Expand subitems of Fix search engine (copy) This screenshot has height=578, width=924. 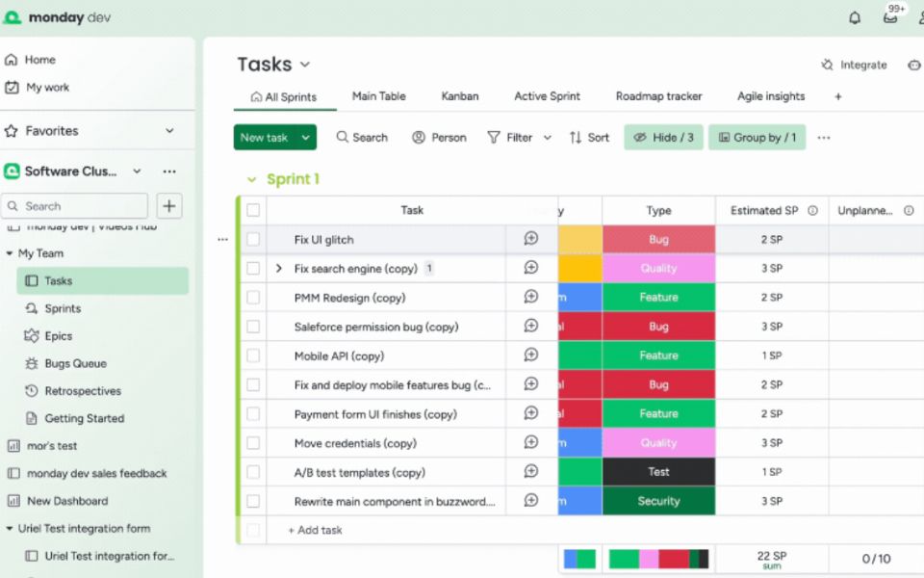pos(279,269)
